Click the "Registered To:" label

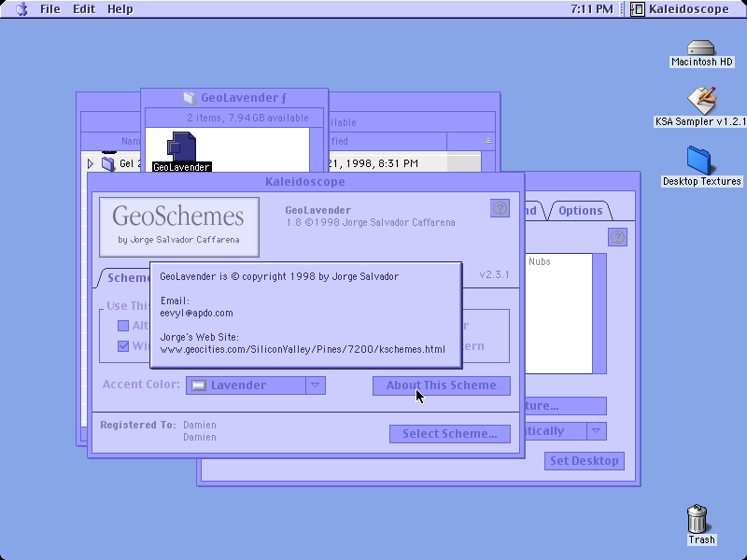point(138,425)
